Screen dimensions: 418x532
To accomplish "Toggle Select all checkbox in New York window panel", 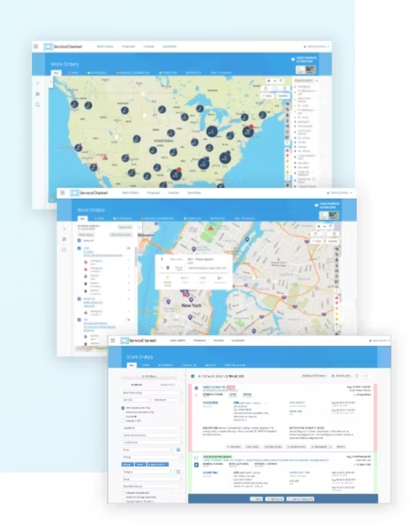I will [79, 241].
